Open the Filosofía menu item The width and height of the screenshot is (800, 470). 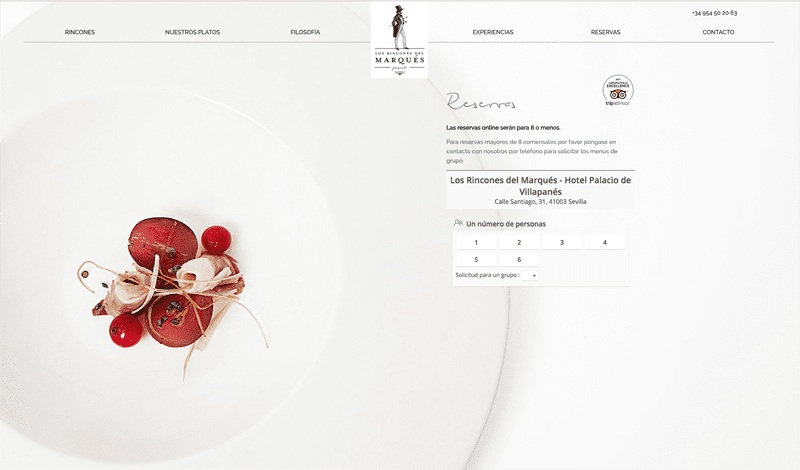coord(305,32)
